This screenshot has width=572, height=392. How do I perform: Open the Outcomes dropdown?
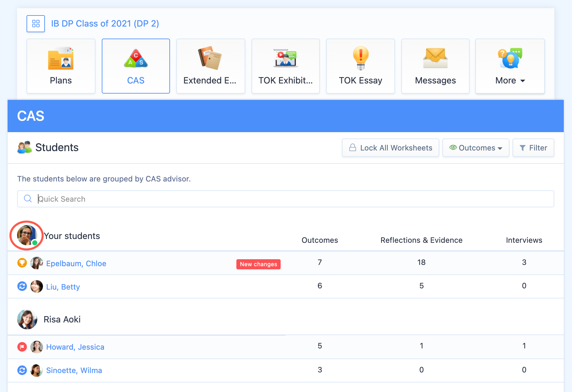point(476,148)
